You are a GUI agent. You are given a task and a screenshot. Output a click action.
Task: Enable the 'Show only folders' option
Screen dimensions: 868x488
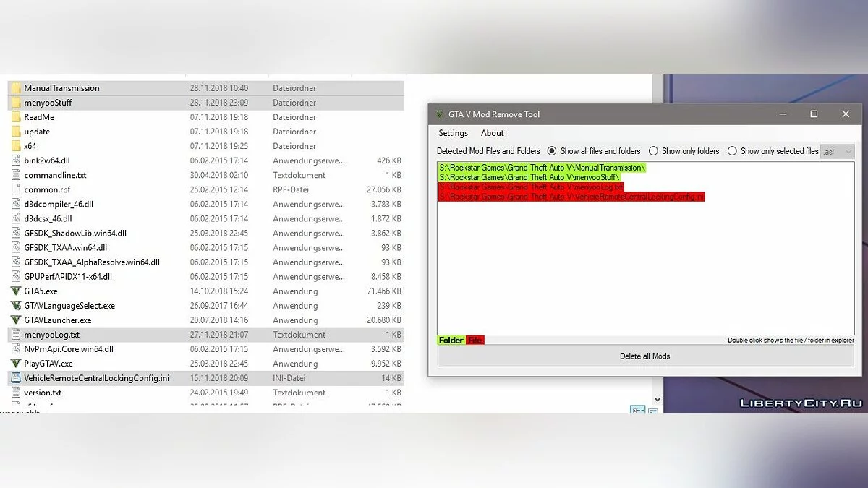point(653,151)
